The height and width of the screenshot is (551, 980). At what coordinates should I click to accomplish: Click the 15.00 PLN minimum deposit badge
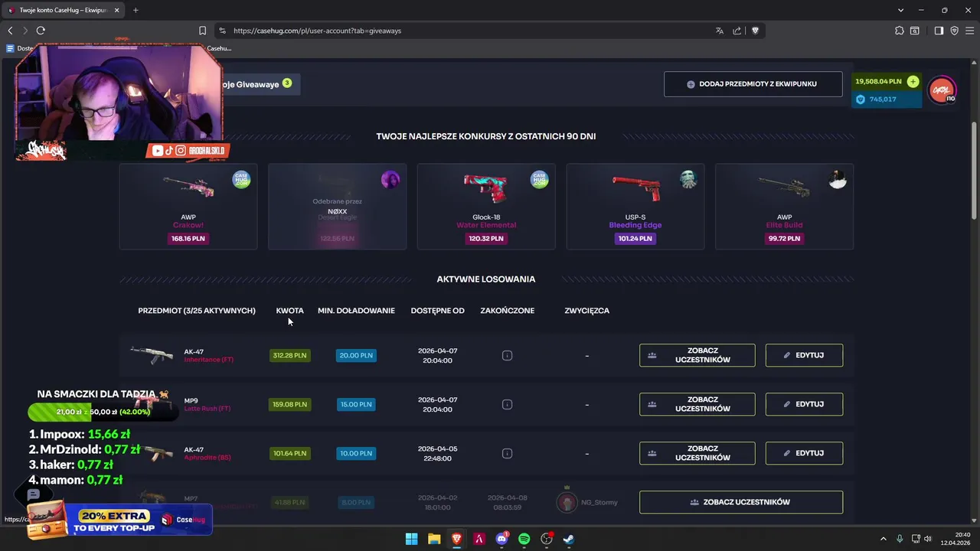click(x=356, y=404)
